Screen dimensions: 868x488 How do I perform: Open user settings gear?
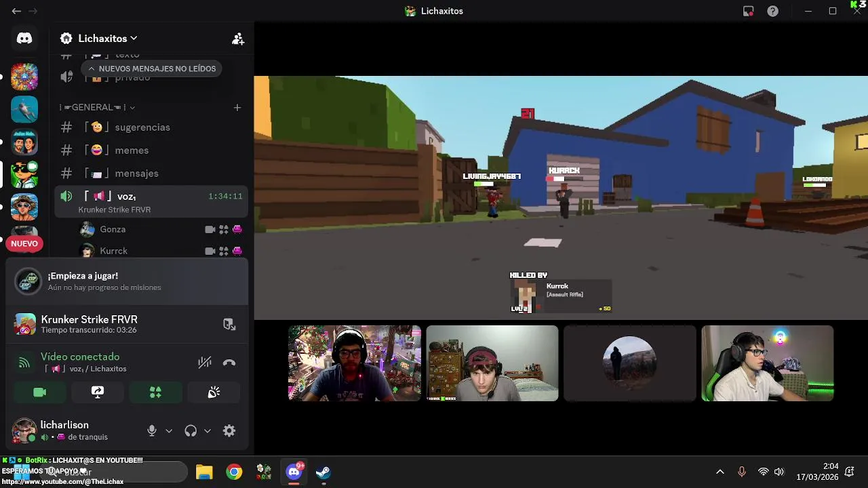tap(229, 430)
